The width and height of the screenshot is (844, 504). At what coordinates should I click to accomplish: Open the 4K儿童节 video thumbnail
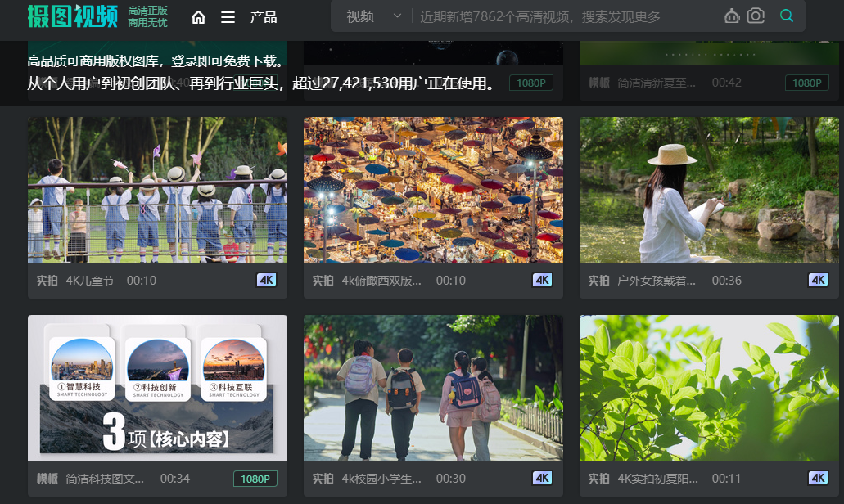pyautogui.click(x=157, y=190)
